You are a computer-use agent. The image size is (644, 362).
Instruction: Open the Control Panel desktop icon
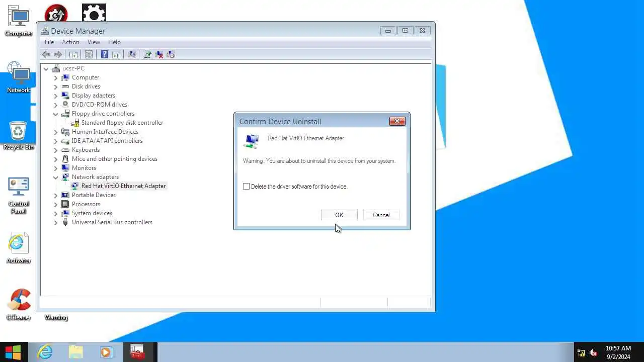tap(19, 195)
